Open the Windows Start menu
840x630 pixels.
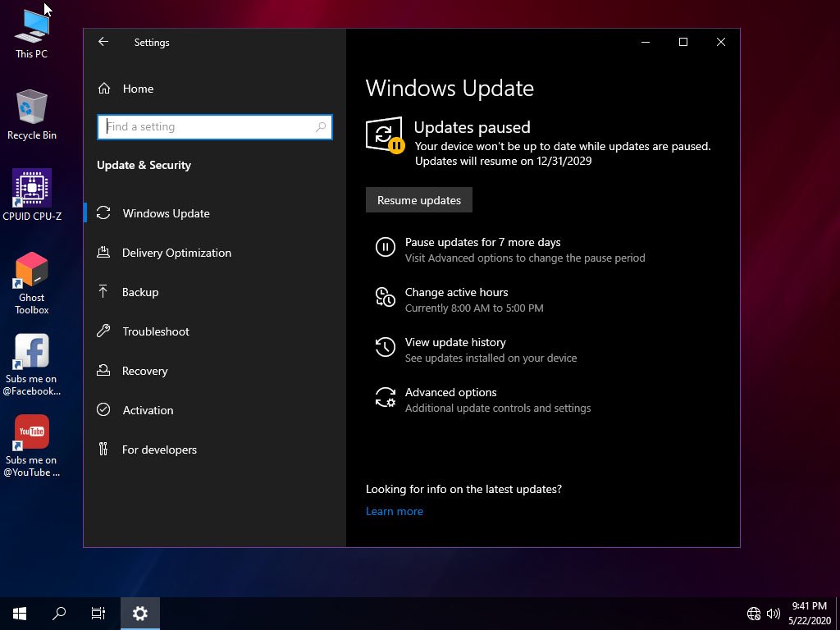coord(20,614)
